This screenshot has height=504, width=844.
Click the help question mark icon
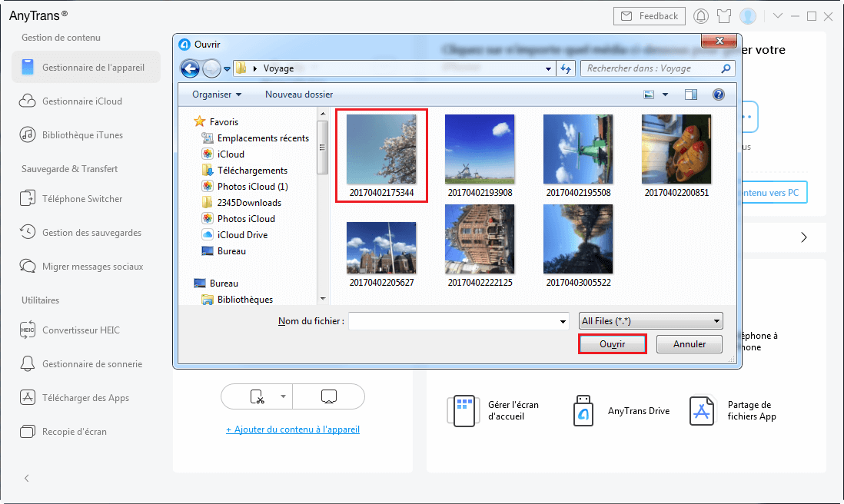(719, 94)
